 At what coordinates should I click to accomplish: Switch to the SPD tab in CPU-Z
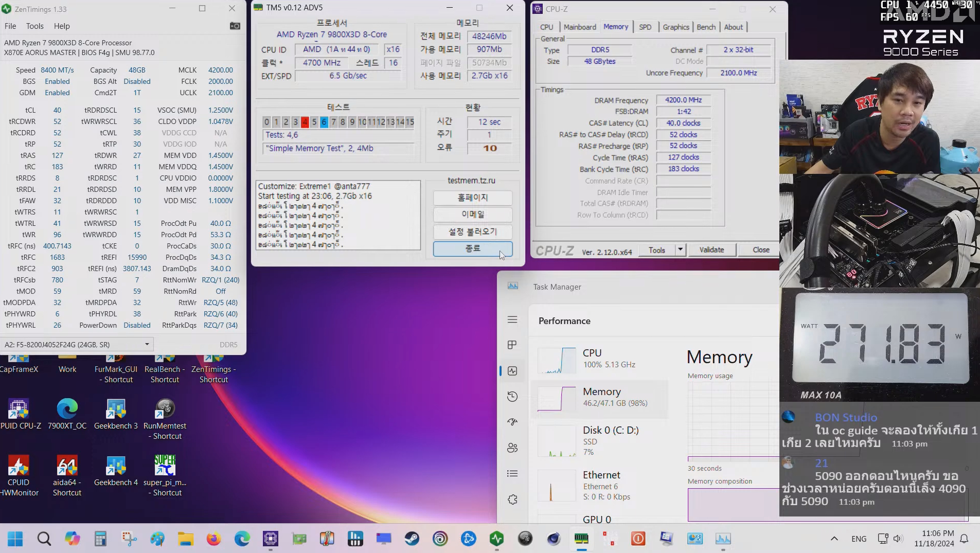(645, 27)
